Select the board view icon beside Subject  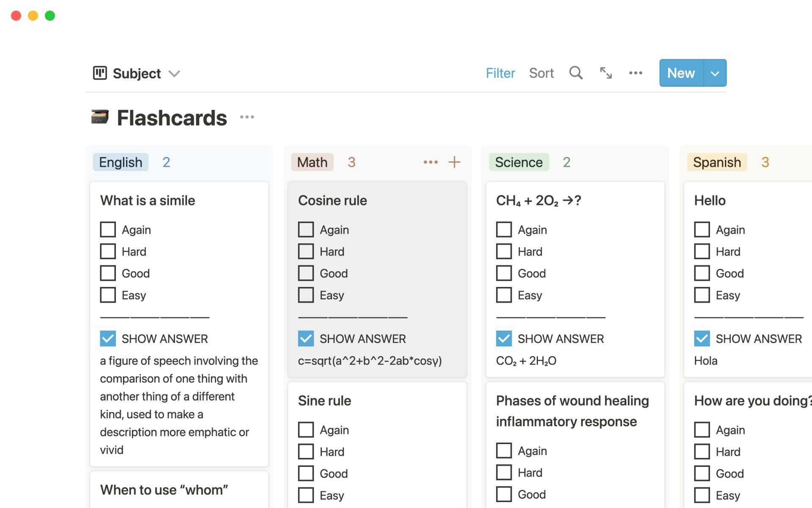(x=100, y=73)
